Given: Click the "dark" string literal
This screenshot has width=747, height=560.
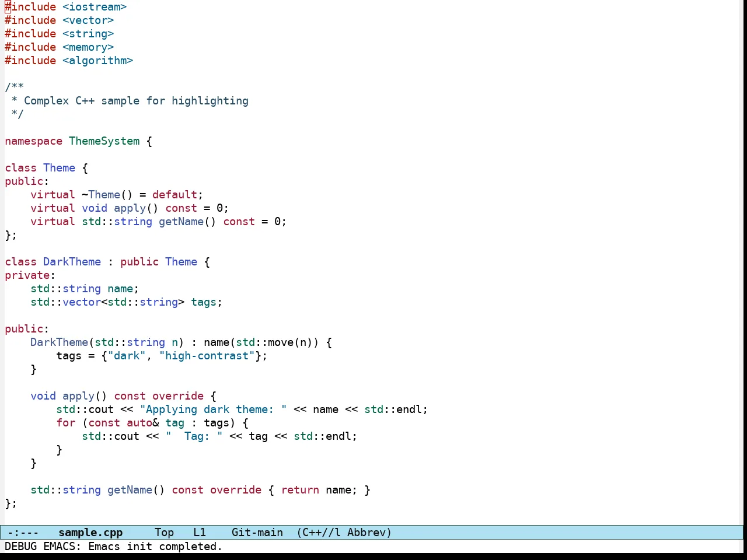Looking at the screenshot, I should [127, 356].
